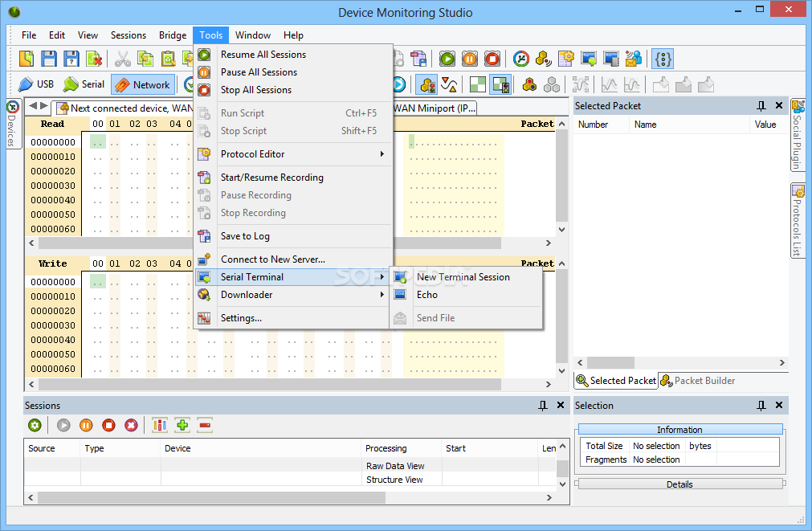Image resolution: width=812 pixels, height=531 pixels.
Task: Click the red minus remove icon in Sessions
Action: point(205,425)
